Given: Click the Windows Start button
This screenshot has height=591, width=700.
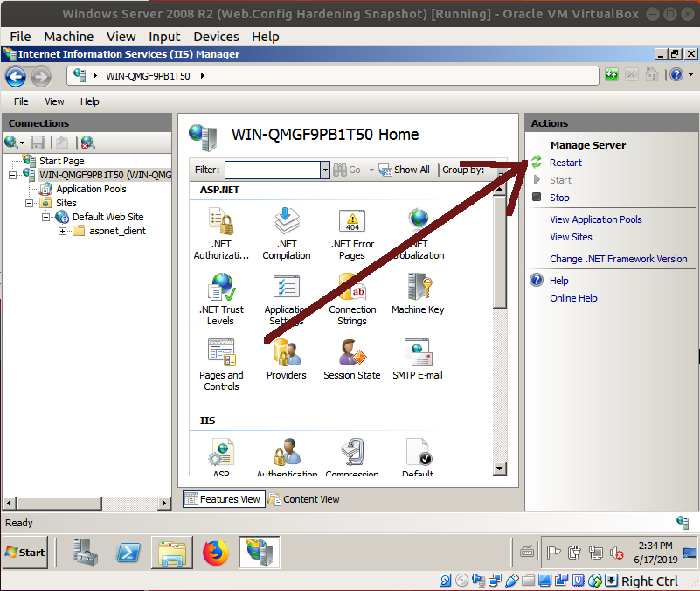Looking at the screenshot, I should (25, 553).
